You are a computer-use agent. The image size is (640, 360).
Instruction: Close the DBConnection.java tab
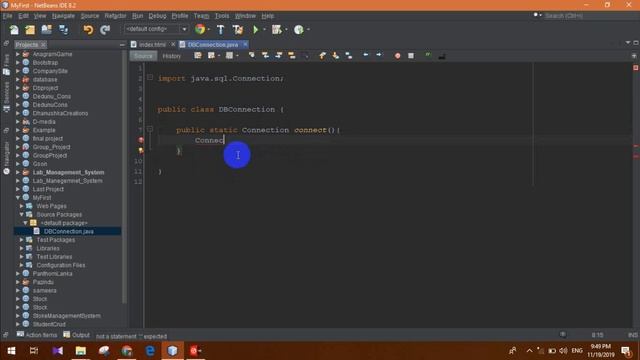245,44
